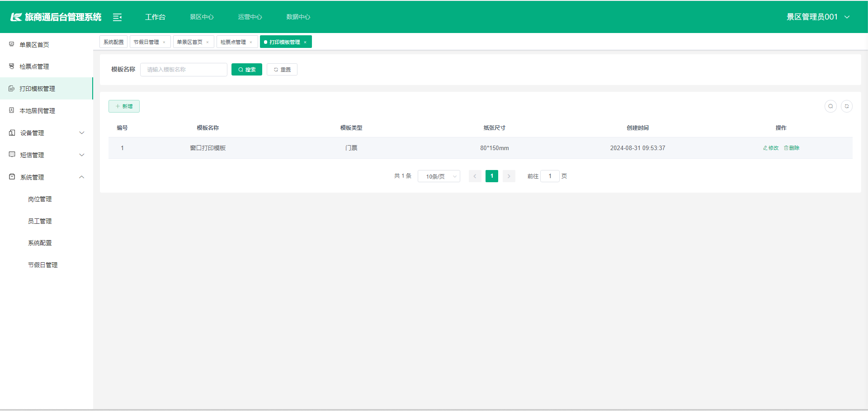Select pagination page 1
The height and width of the screenshot is (411, 868).
point(492,176)
